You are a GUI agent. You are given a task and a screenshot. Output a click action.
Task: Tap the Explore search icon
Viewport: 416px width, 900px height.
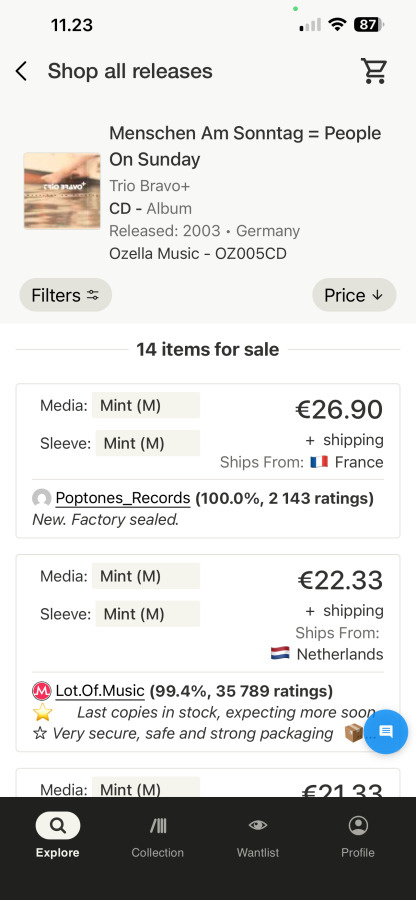(x=57, y=825)
